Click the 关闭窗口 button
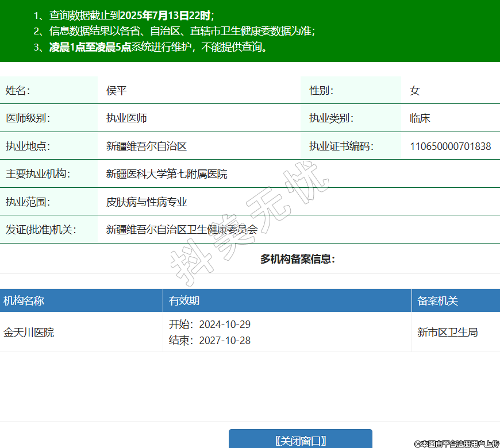 [300, 440]
